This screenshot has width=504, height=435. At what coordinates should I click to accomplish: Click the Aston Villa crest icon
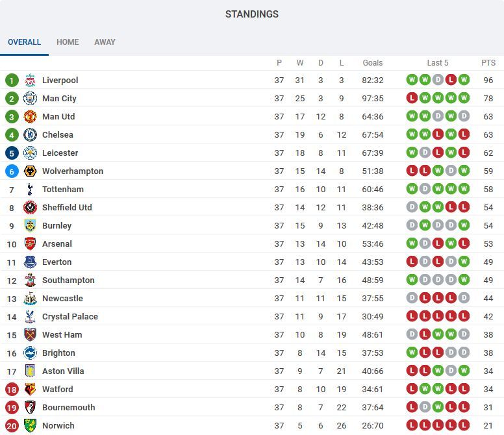30,371
